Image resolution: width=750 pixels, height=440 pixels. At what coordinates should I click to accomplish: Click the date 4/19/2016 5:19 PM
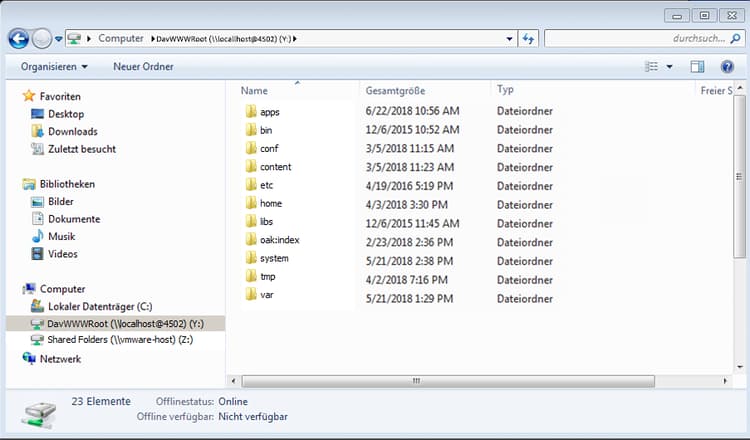click(x=409, y=186)
